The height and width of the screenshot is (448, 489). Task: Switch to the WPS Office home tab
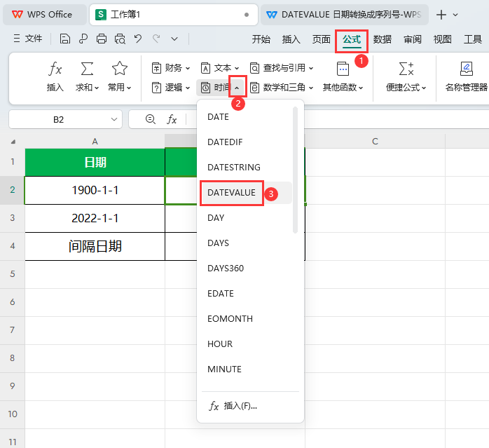pyautogui.click(x=45, y=15)
